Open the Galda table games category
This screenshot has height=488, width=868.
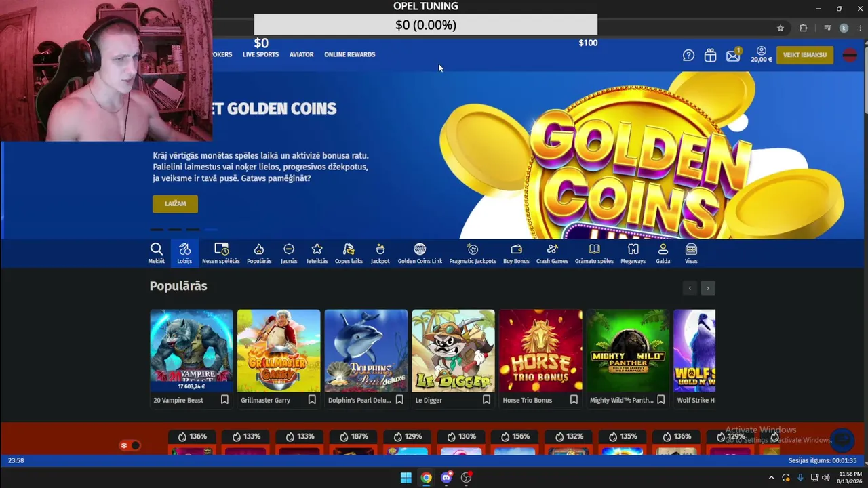pos(663,253)
